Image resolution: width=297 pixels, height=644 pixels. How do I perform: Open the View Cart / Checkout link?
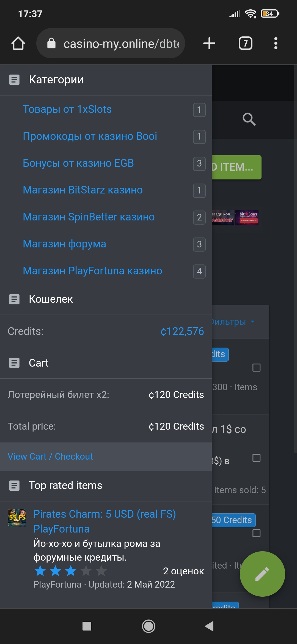pos(50,456)
